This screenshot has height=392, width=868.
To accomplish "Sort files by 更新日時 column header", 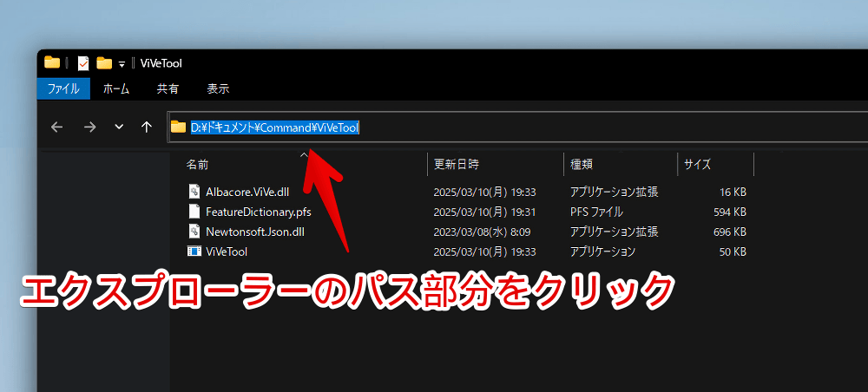I will pyautogui.click(x=457, y=164).
